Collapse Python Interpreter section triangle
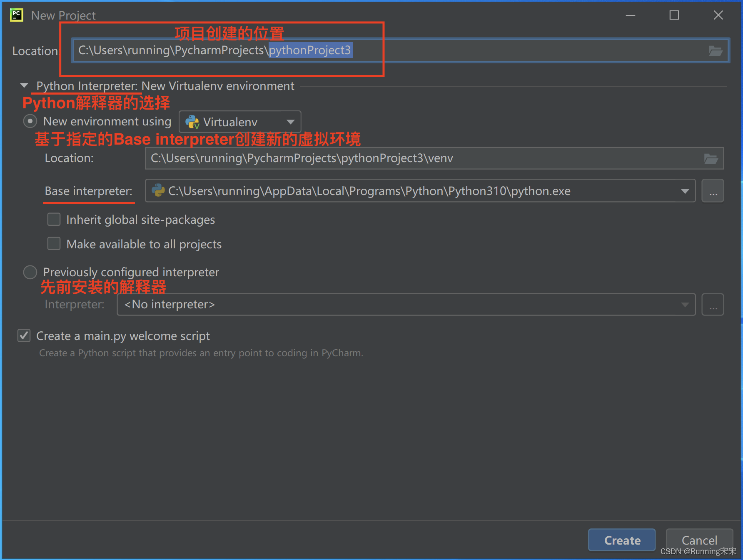This screenshot has width=743, height=560. click(24, 85)
